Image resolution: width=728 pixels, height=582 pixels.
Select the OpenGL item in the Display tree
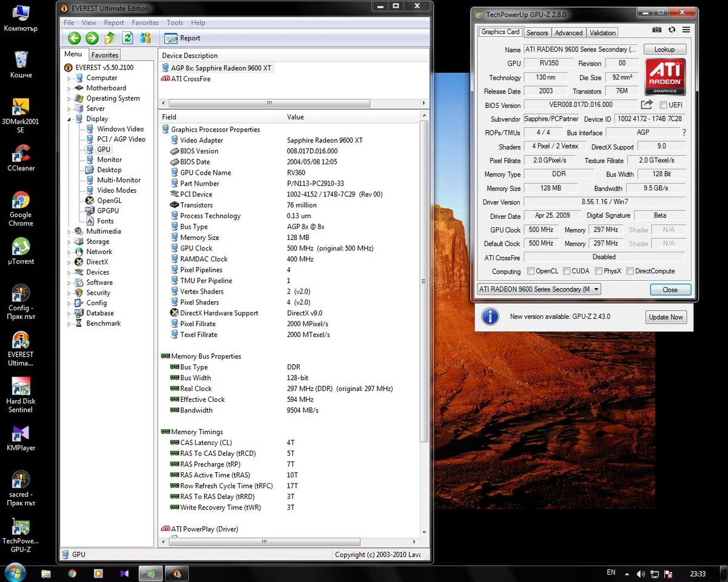[103, 201]
